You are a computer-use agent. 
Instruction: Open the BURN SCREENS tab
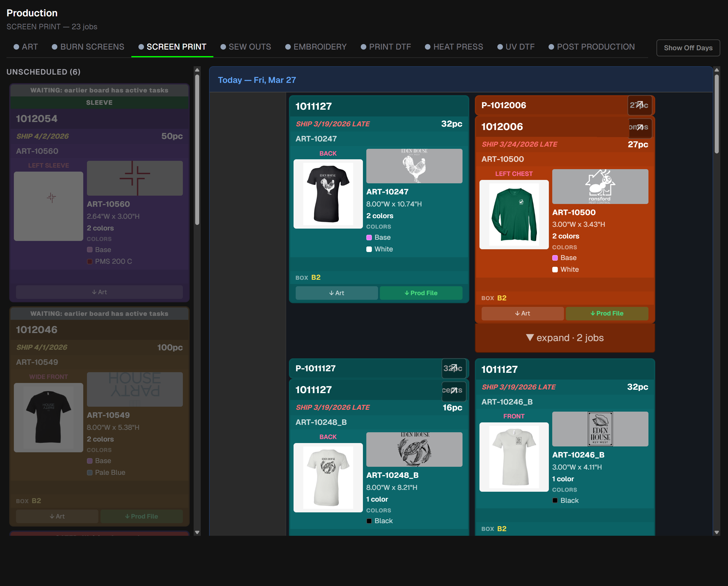click(x=88, y=47)
